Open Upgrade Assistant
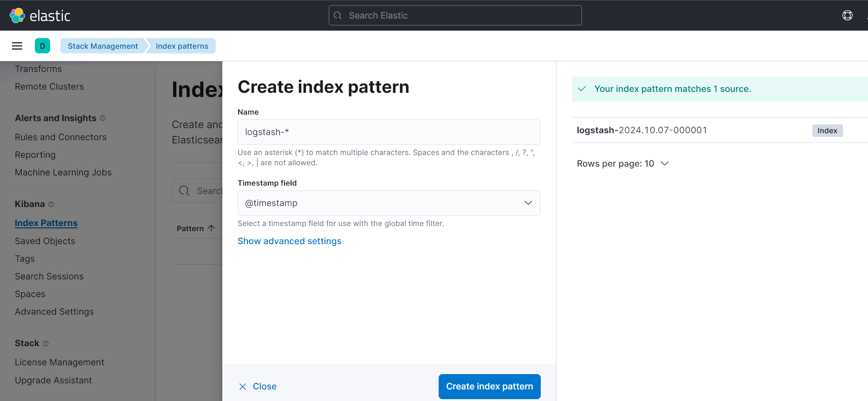 [x=53, y=380]
